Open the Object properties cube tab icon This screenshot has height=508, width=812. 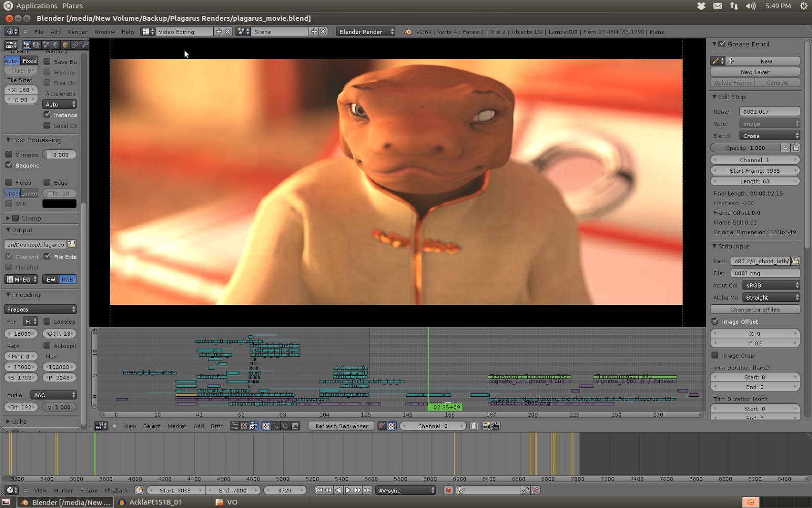coord(65,45)
